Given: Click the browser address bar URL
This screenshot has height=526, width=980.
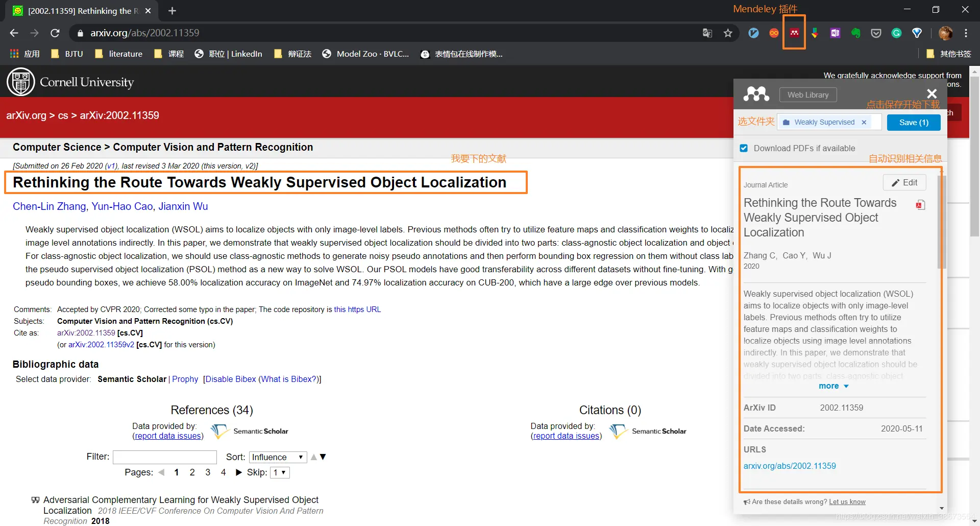Looking at the screenshot, I should point(144,33).
